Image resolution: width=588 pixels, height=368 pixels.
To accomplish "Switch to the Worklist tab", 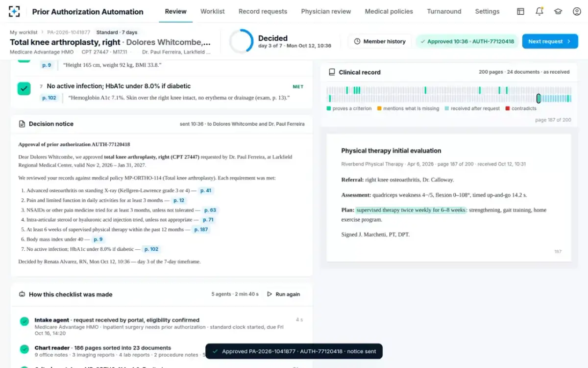I will (x=213, y=11).
